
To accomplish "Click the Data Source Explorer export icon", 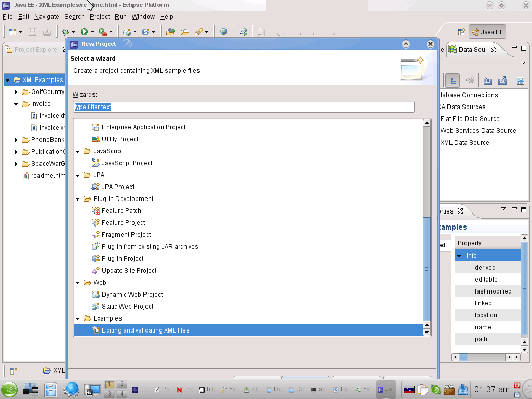I will (502, 81).
